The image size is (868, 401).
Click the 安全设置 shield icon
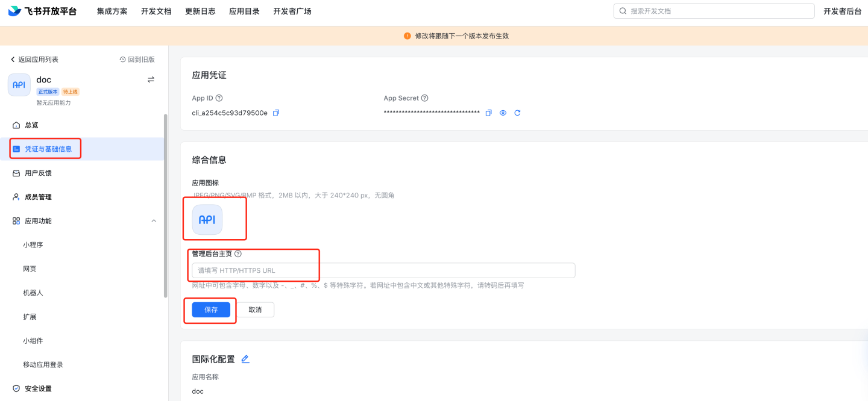[x=16, y=388]
